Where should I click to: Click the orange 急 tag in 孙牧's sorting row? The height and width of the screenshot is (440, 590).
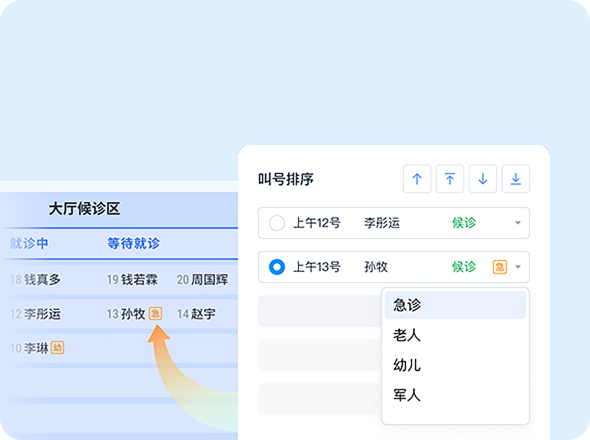pos(500,267)
